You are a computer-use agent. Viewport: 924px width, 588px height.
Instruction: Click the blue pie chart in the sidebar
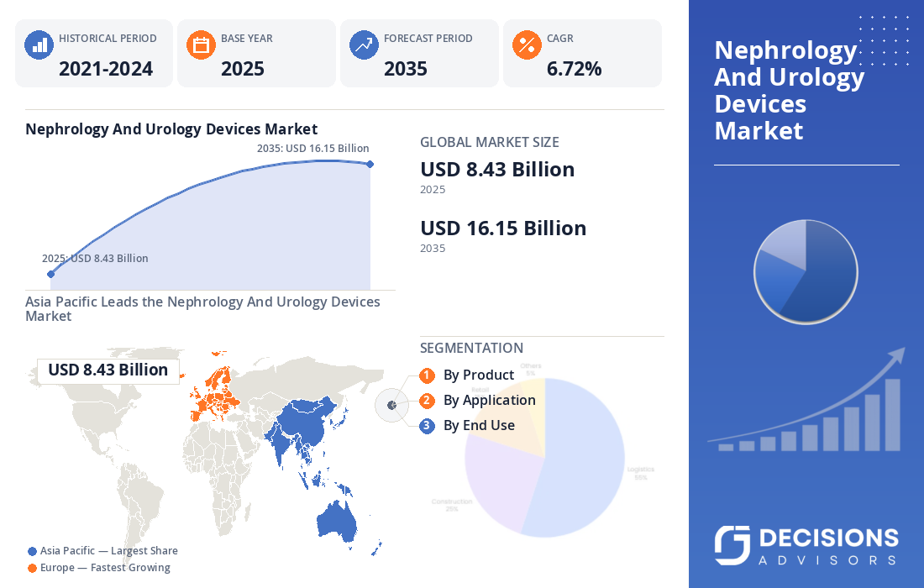click(806, 271)
